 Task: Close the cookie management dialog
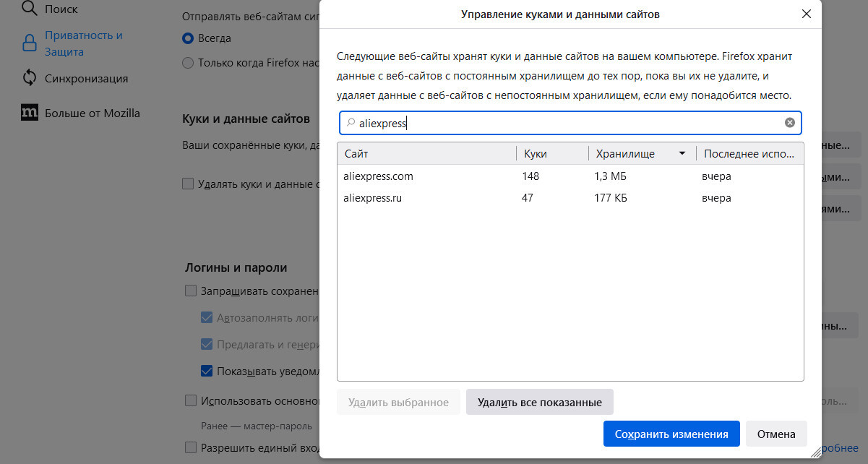pyautogui.click(x=807, y=14)
